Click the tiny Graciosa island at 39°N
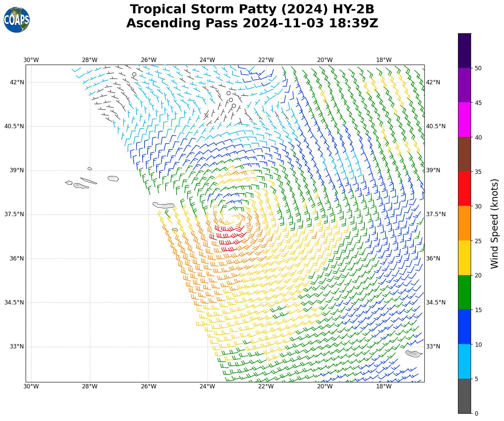Image resolution: width=504 pixels, height=421 pixels. (90, 169)
